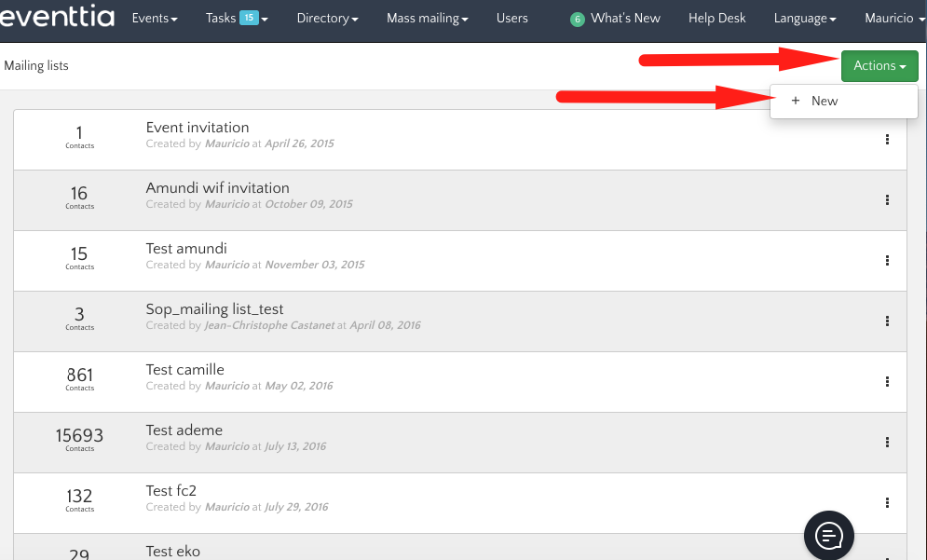Expand the Language selector
The width and height of the screenshot is (927, 560).
click(x=804, y=19)
